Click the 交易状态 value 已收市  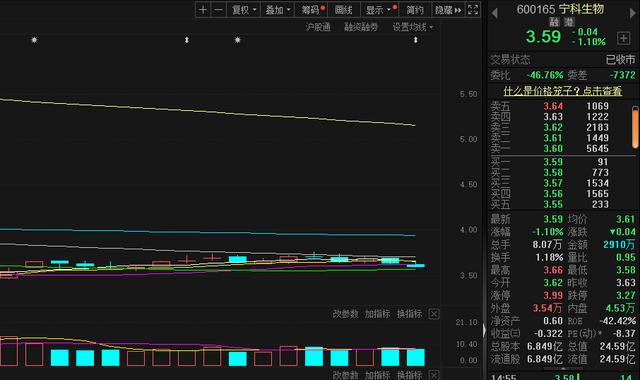620,60
